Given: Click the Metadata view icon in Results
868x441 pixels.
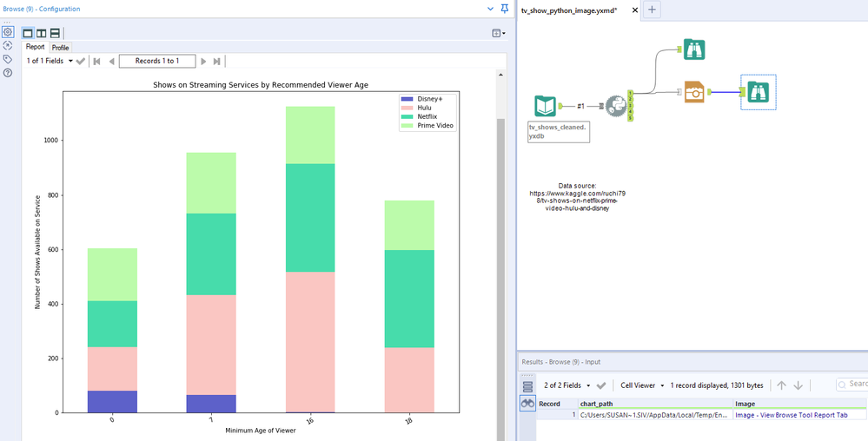Looking at the screenshot, I should [x=527, y=385].
